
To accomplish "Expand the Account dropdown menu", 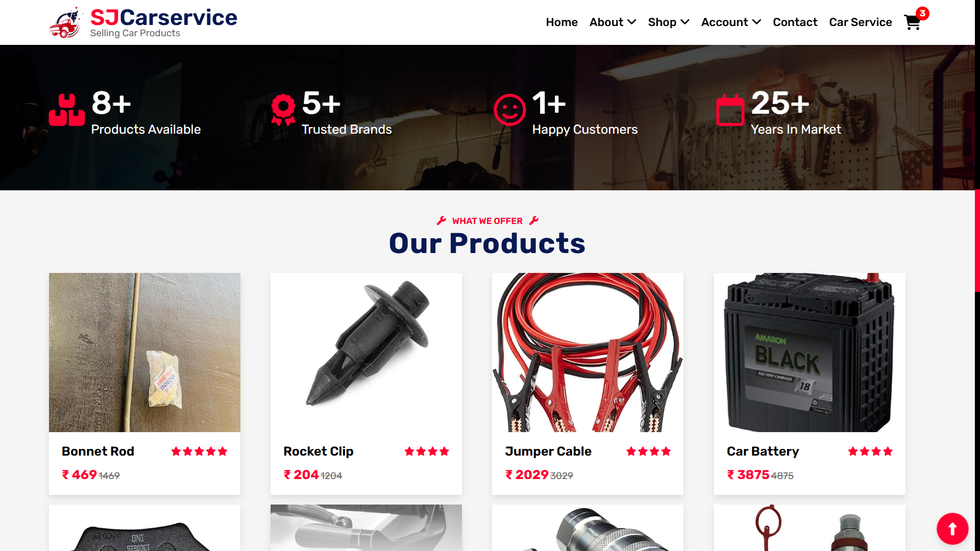I will tap(731, 22).
